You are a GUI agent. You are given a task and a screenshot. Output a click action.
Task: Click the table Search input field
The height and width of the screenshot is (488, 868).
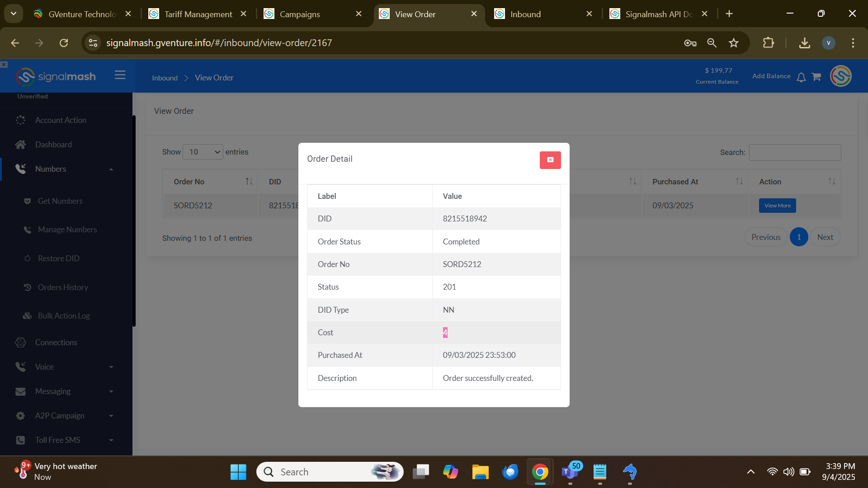(795, 153)
